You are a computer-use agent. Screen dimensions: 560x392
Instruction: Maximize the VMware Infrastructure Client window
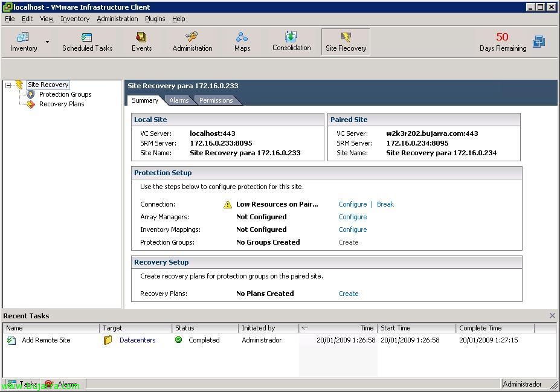pyautogui.click(x=540, y=7)
